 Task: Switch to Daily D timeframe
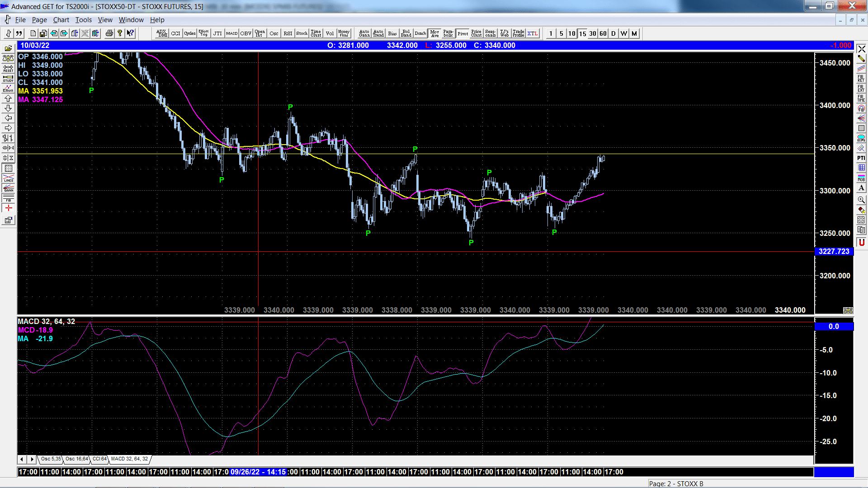(613, 33)
